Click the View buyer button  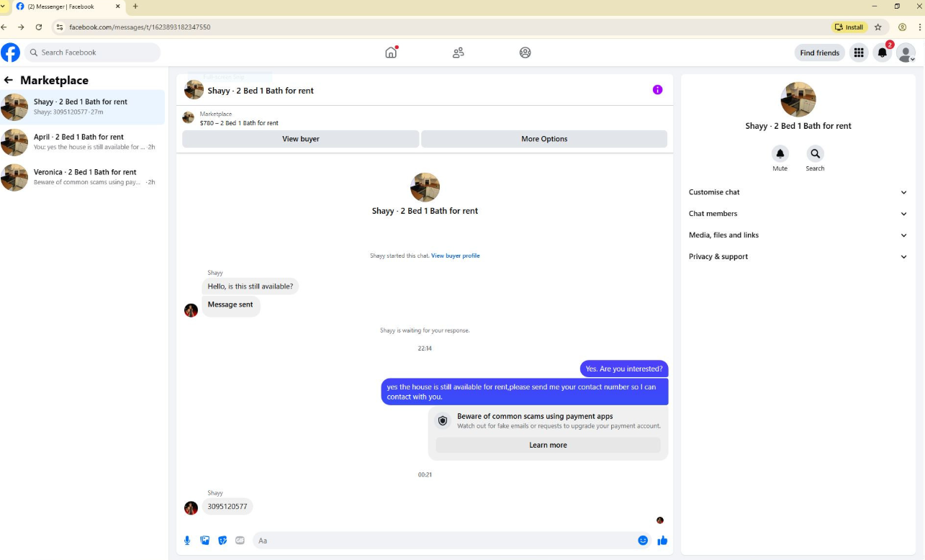(x=301, y=139)
